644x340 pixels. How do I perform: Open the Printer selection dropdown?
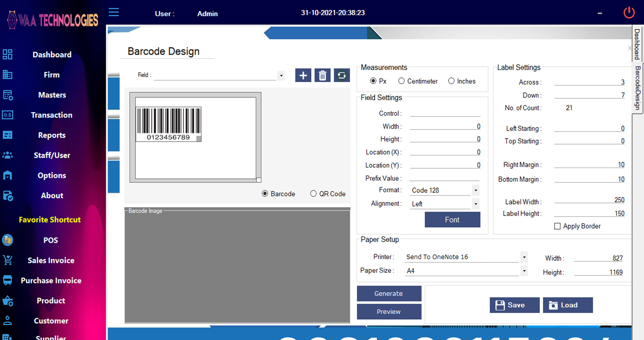click(x=524, y=257)
